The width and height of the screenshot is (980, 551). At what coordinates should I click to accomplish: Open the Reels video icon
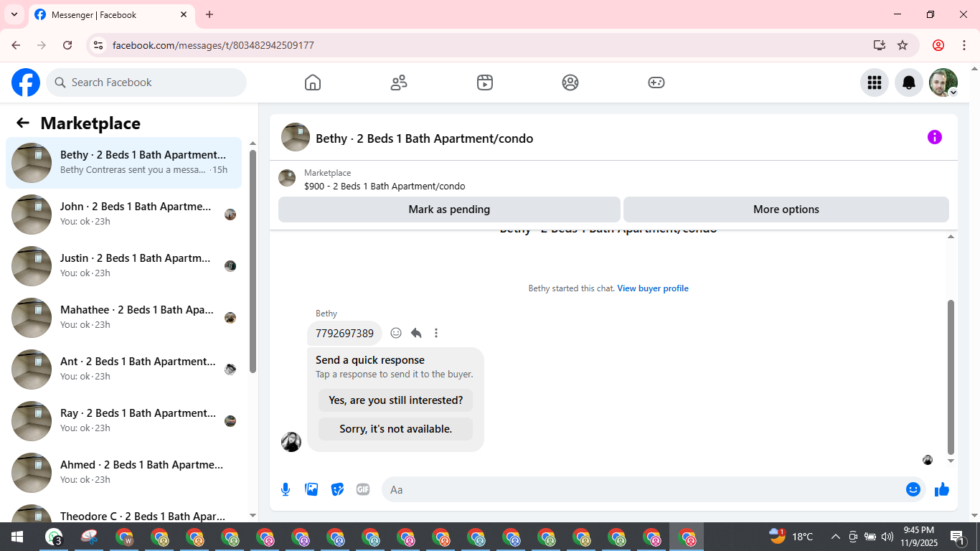click(485, 83)
